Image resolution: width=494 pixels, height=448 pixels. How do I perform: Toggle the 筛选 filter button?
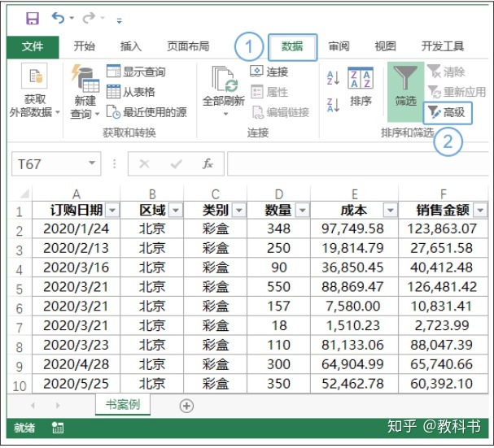tap(405, 92)
